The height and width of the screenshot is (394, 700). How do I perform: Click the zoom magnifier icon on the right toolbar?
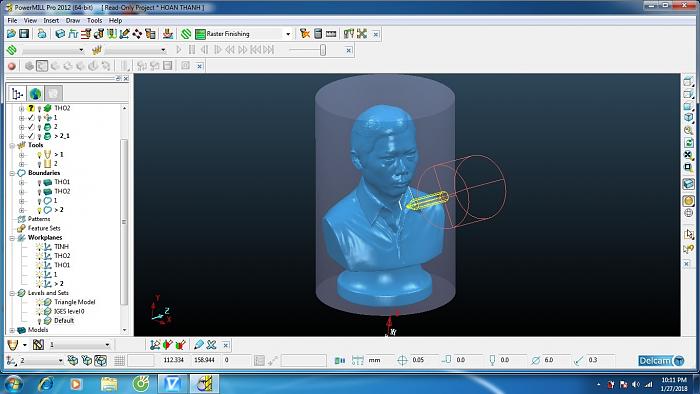tap(688, 130)
